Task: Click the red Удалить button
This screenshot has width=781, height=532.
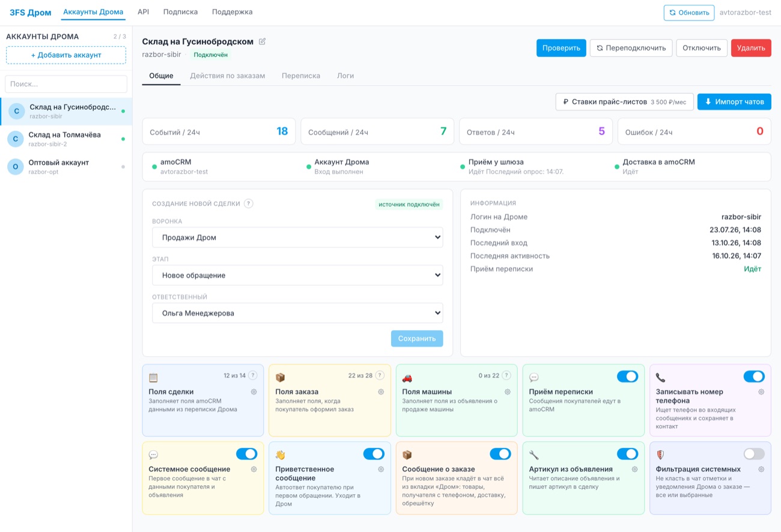Action: coord(751,48)
